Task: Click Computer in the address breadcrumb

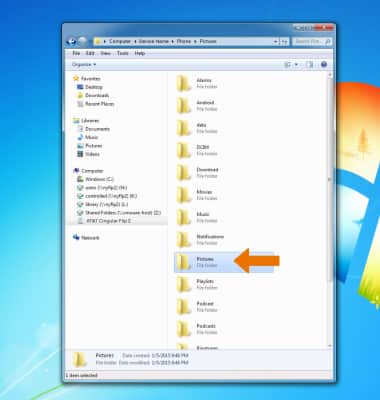Action: tap(120, 41)
